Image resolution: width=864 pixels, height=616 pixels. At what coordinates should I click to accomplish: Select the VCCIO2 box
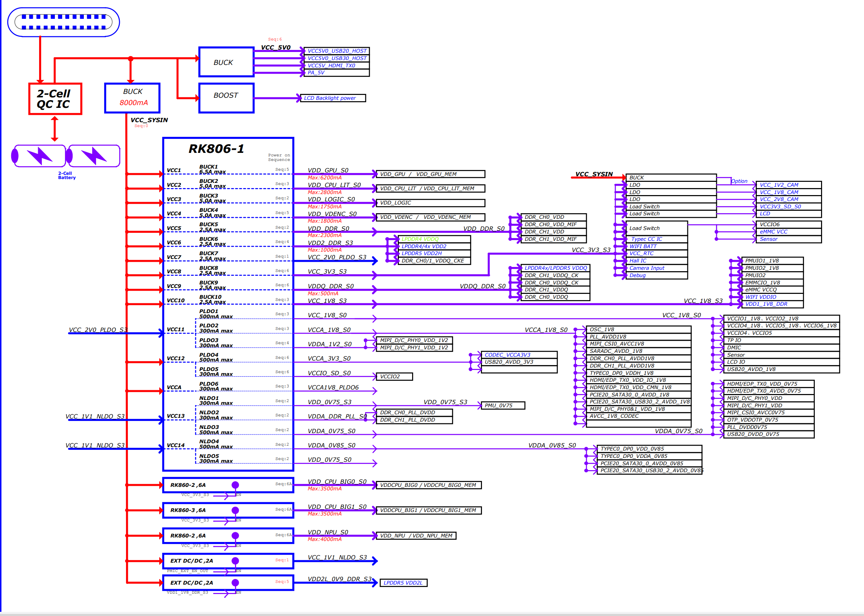(x=394, y=377)
